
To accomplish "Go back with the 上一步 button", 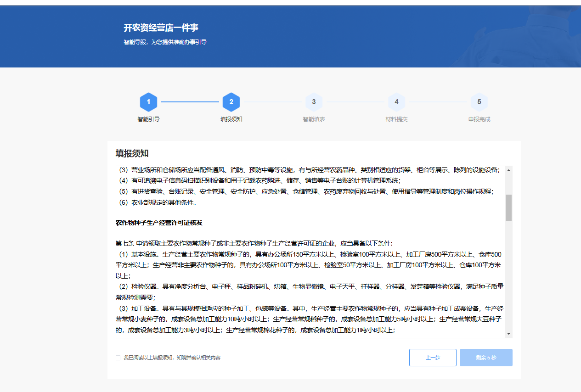I will pyautogui.click(x=433, y=358).
